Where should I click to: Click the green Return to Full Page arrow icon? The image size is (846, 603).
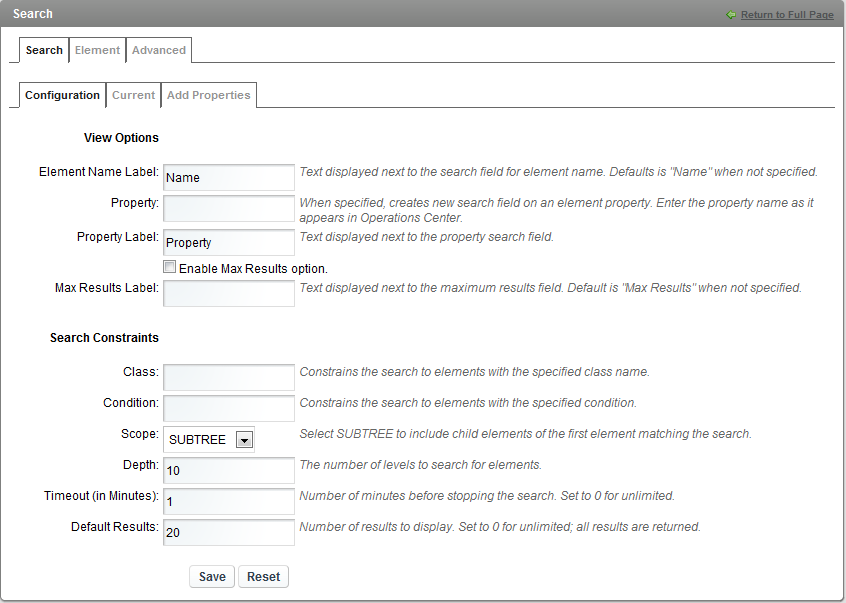[731, 15]
